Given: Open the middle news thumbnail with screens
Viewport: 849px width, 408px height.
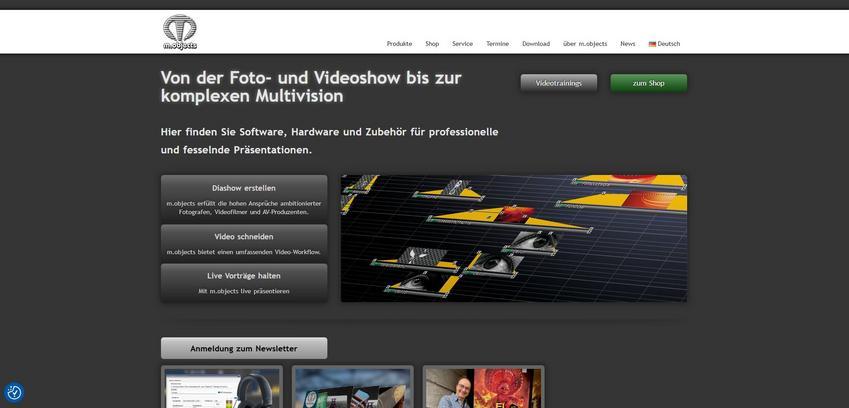Looking at the screenshot, I should pos(352,387).
